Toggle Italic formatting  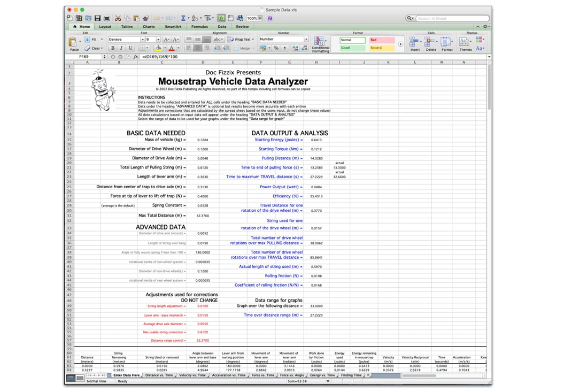[121, 48]
